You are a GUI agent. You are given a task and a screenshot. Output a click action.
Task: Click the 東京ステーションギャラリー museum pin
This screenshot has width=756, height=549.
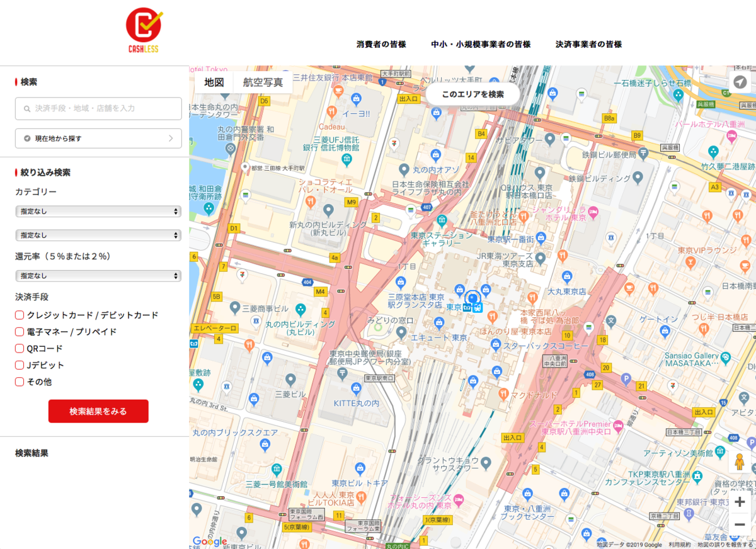pyautogui.click(x=442, y=221)
